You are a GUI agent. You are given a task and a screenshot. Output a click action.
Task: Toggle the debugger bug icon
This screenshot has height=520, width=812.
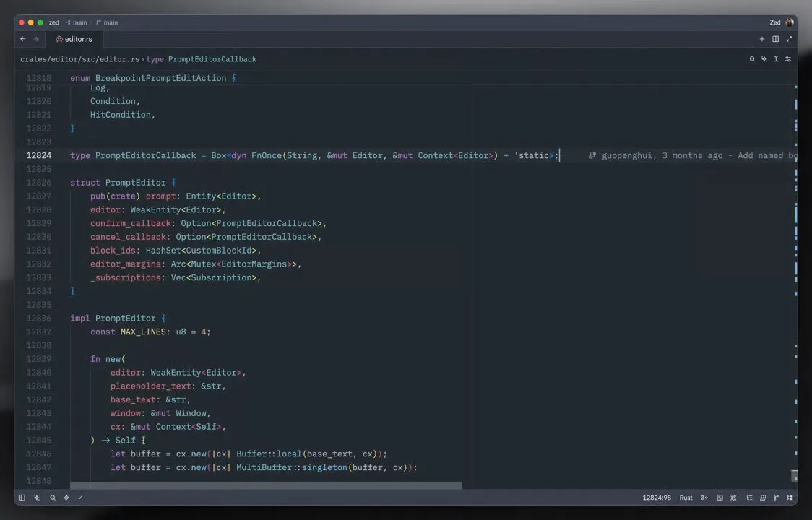coord(733,498)
